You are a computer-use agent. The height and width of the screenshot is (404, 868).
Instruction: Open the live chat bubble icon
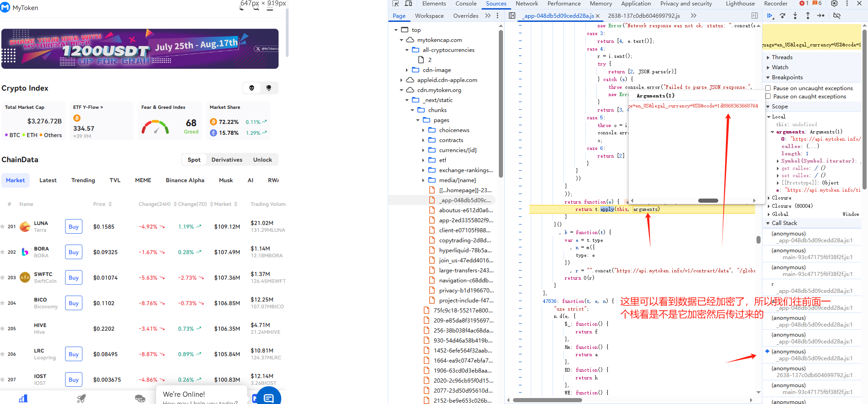tap(269, 398)
